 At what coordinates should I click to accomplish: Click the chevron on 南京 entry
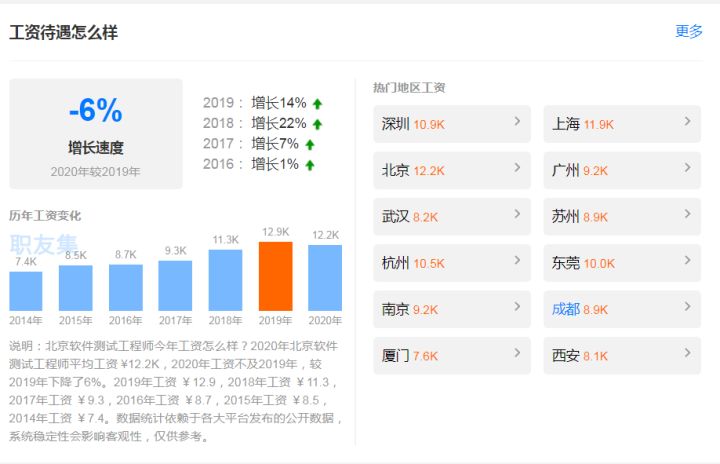(517, 307)
